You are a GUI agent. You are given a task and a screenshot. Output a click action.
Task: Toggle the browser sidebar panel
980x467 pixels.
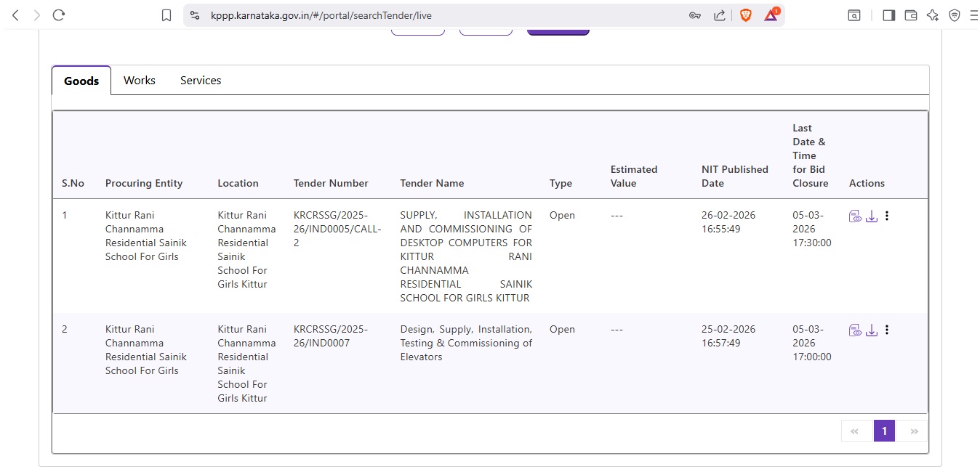pyautogui.click(x=888, y=15)
